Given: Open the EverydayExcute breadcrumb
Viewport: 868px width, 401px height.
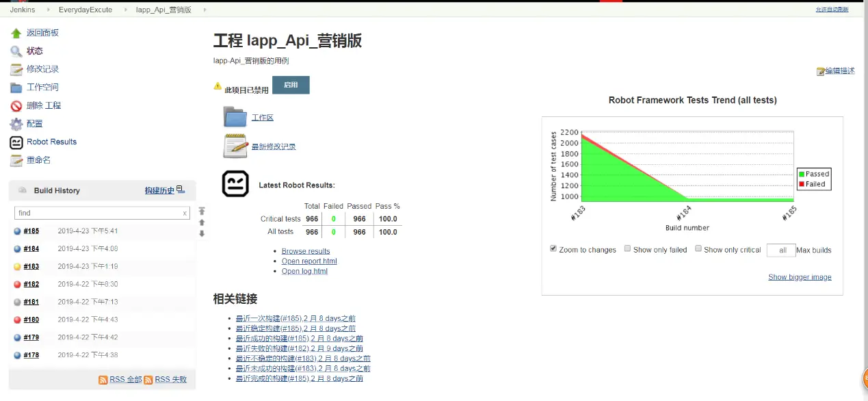Looking at the screenshot, I should tap(86, 10).
